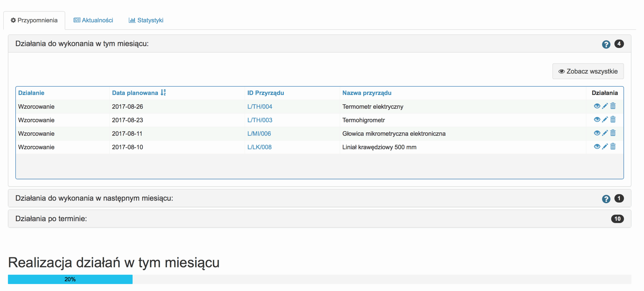Viewport: 644px width, 291px height.
Task: Edit the Głowica mikrometryczna elektroniczna entry
Action: (x=605, y=133)
